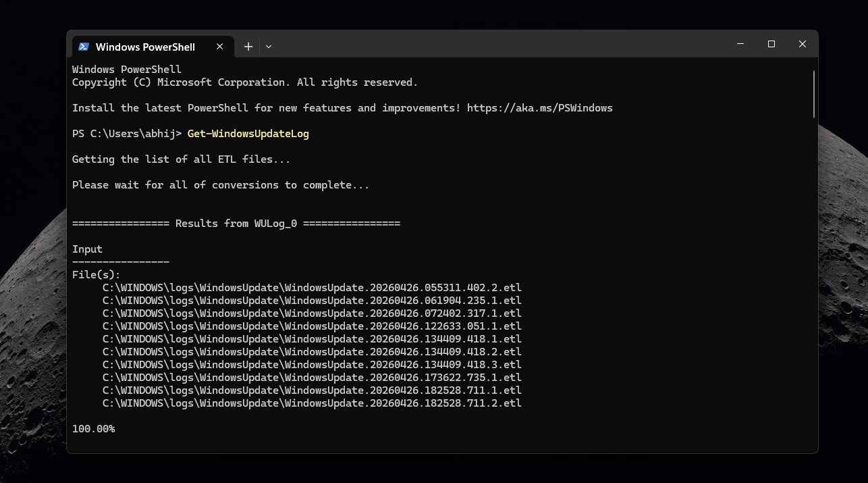Image resolution: width=868 pixels, height=483 pixels.
Task: Click the Getting the list message line
Action: [x=181, y=159]
